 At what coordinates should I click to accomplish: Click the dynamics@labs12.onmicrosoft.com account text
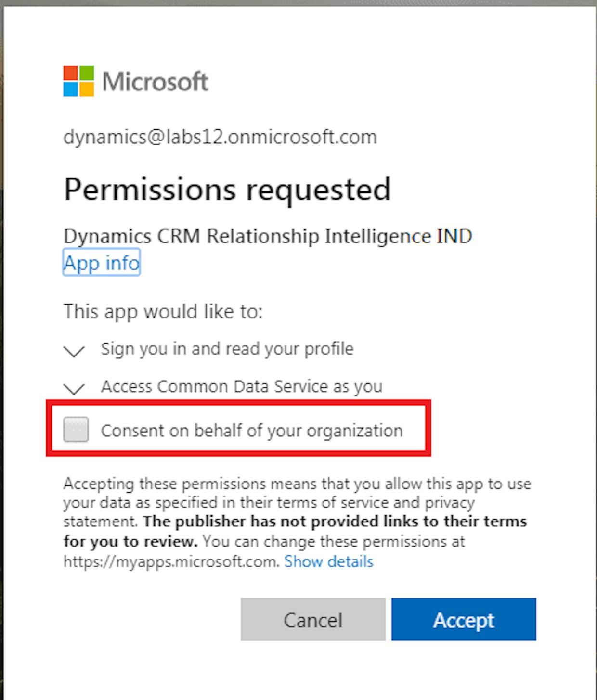[220, 137]
